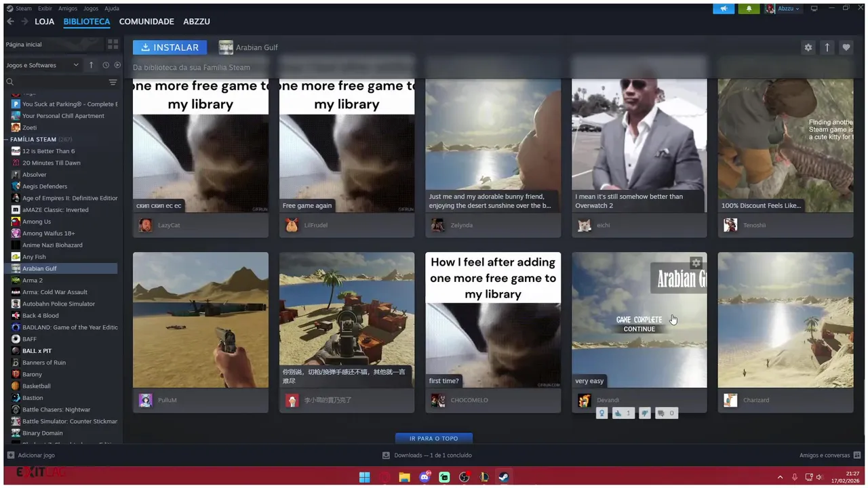Open the Jogos e Softwares dropdown
This screenshot has height=488, width=868.
42,65
